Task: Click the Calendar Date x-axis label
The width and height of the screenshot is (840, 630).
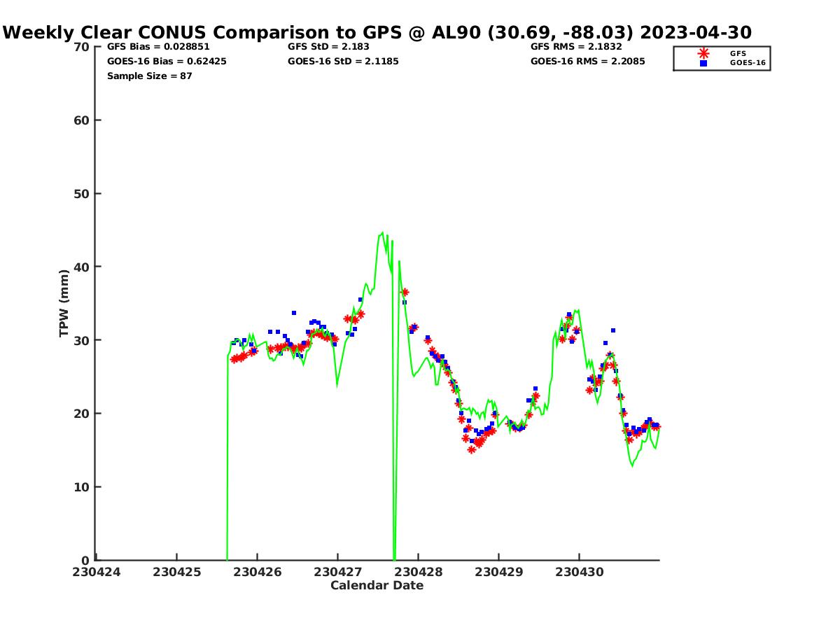Action: point(377,585)
